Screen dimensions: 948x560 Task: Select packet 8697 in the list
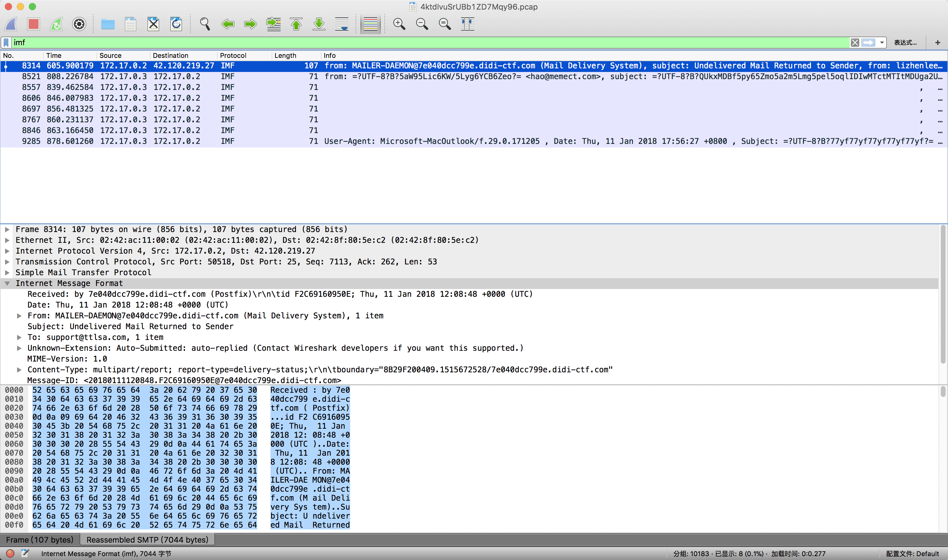coord(474,109)
